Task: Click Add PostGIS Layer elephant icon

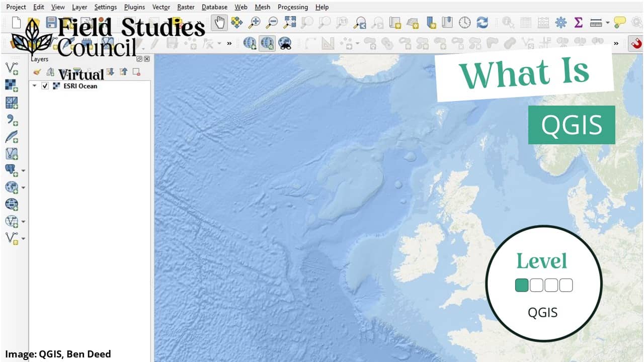Action: point(12,170)
